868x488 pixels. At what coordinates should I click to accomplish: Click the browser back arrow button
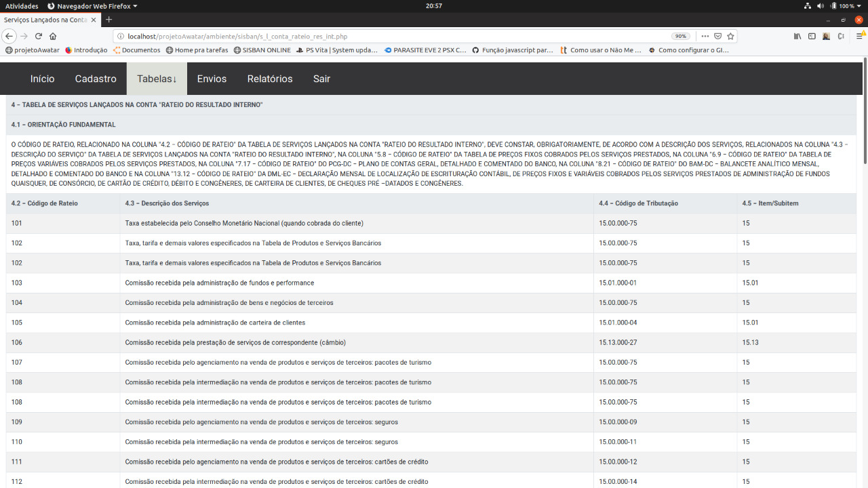pyautogui.click(x=9, y=36)
